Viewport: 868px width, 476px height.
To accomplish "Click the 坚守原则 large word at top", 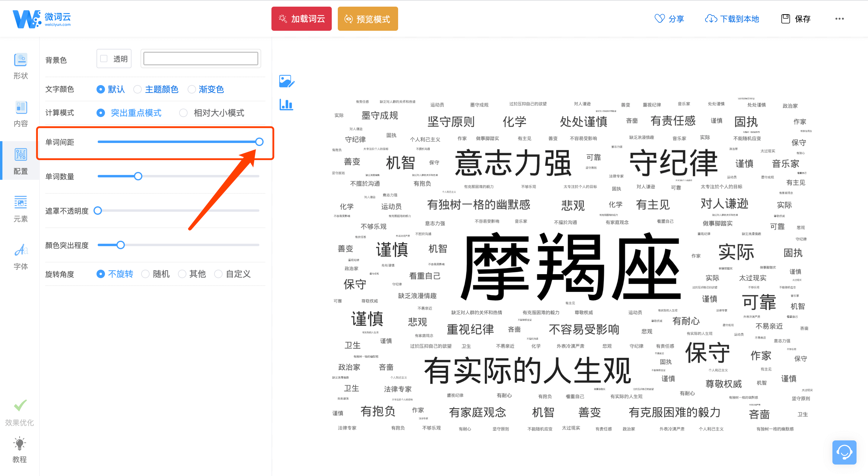I will (451, 121).
